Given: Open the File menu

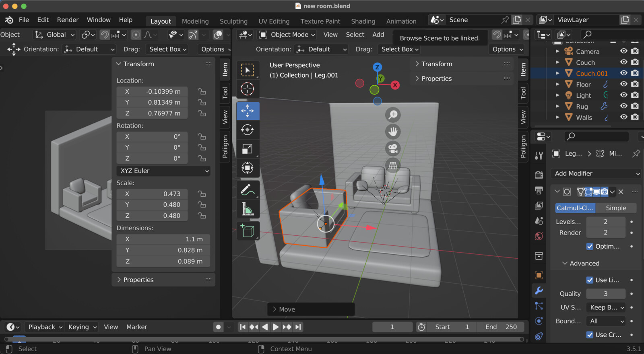Looking at the screenshot, I should click(24, 20).
